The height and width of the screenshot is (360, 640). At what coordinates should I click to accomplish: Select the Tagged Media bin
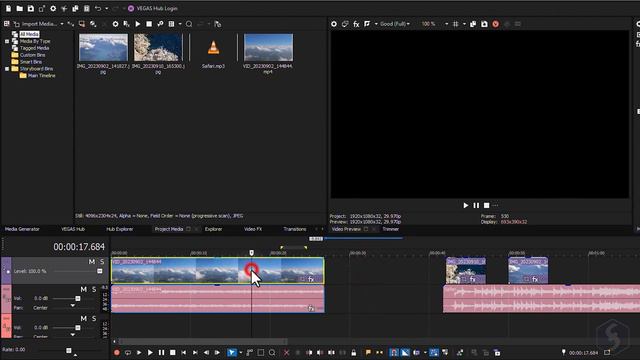34,48
